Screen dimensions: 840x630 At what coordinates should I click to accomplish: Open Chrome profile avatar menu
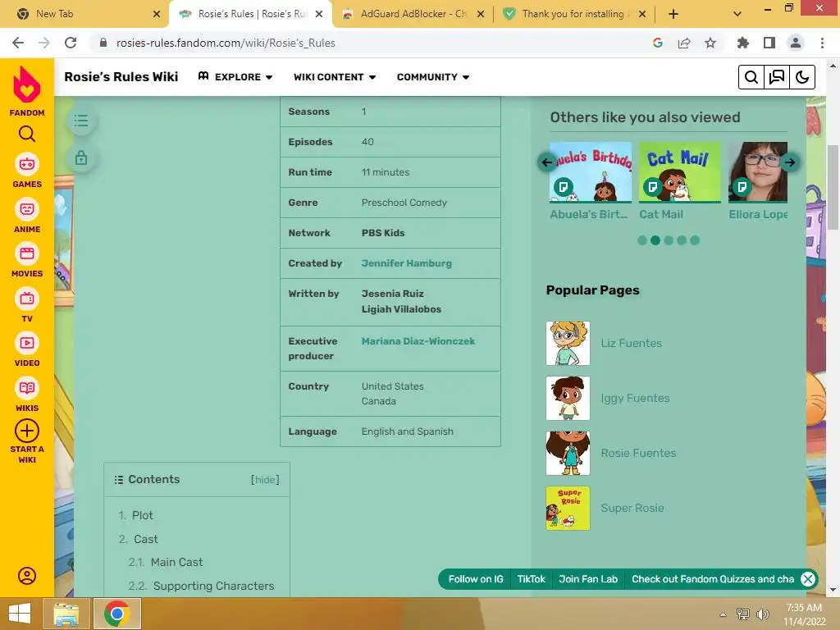coord(796,43)
